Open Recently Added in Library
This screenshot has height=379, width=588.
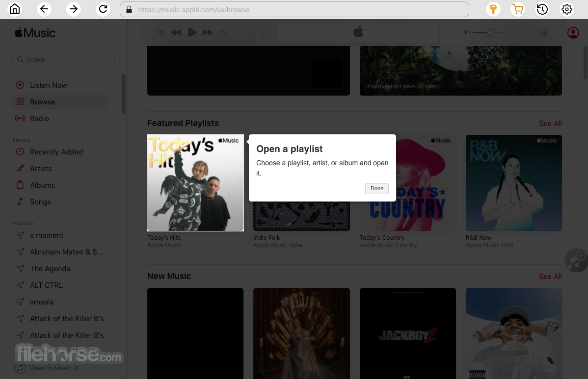pos(60,152)
